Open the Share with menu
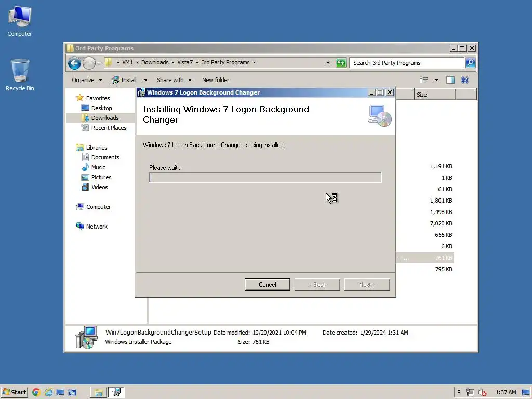 pos(174,80)
